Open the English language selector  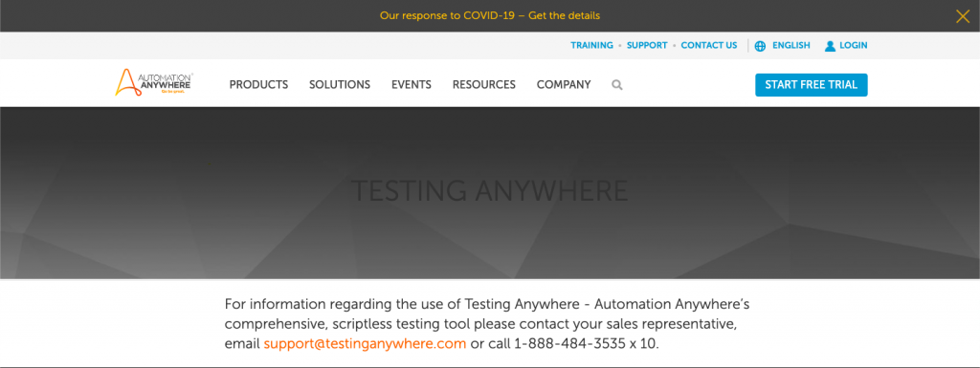(x=791, y=46)
